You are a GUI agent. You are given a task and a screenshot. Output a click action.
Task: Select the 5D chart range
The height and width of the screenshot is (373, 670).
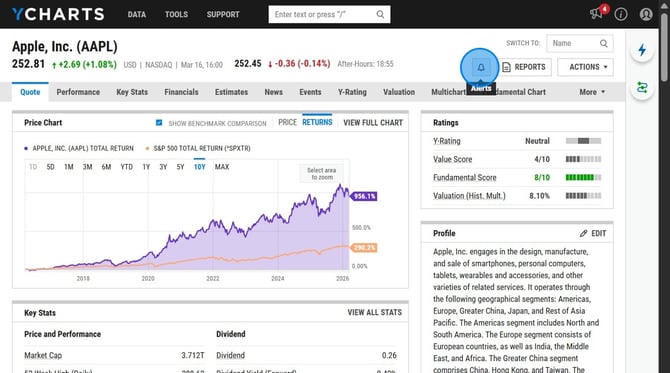pyautogui.click(x=50, y=167)
